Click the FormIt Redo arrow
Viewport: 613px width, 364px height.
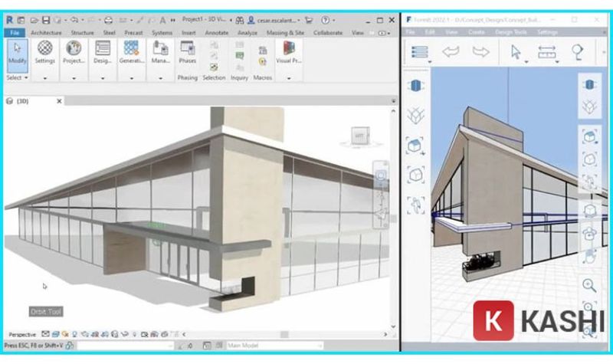coord(480,51)
